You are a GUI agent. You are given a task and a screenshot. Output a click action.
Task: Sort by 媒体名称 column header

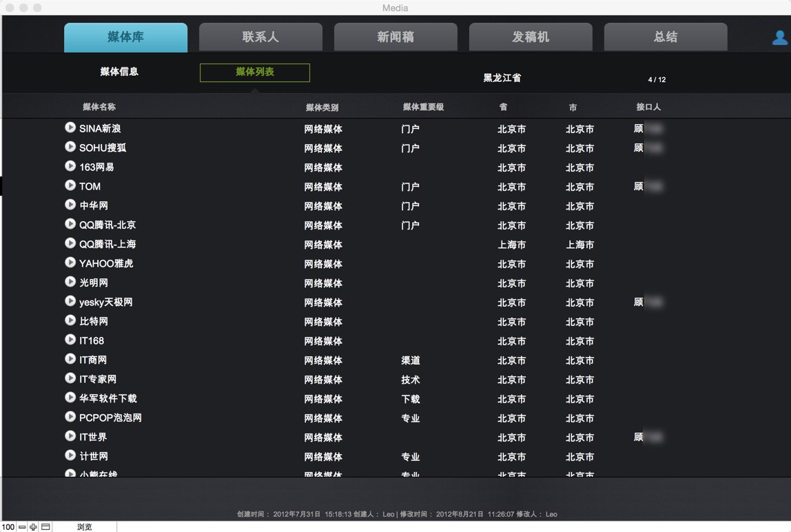pos(99,107)
